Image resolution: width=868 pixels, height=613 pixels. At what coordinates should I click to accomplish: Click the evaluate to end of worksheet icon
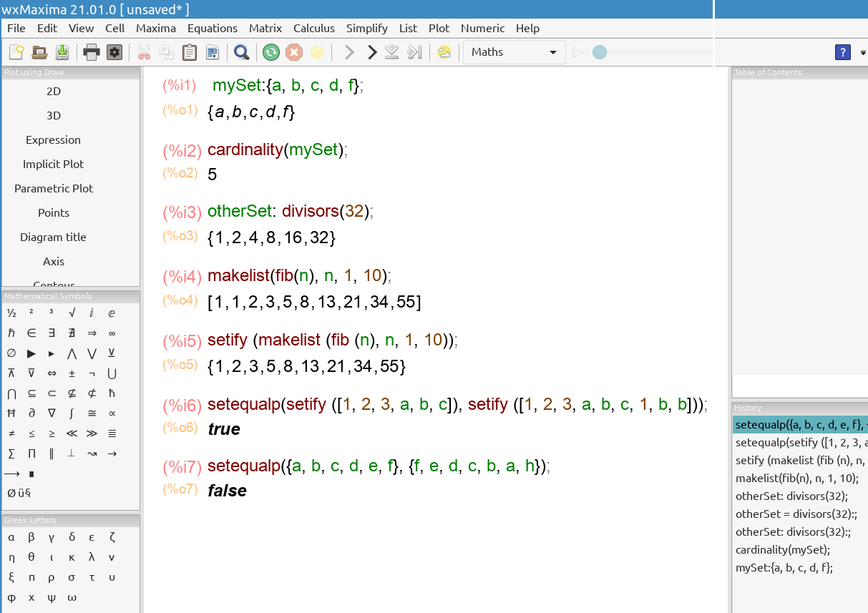(x=414, y=52)
